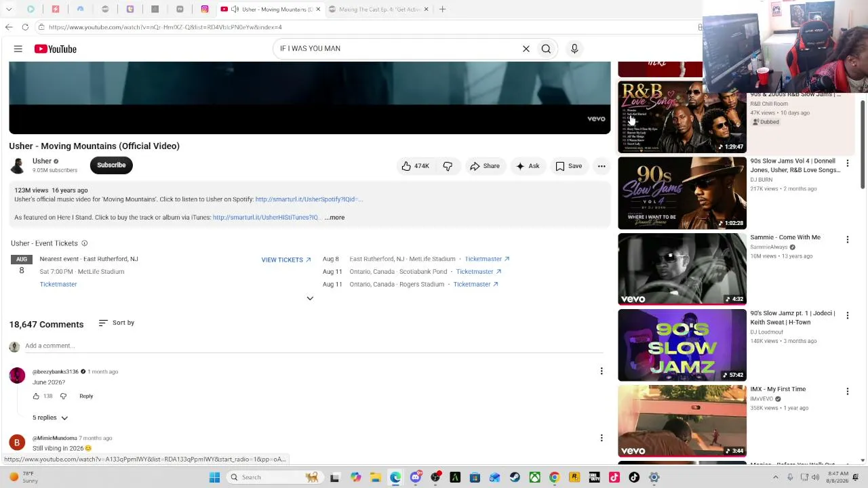Open the Windows Start menu
Image resolution: width=868 pixels, height=488 pixels.
214,477
